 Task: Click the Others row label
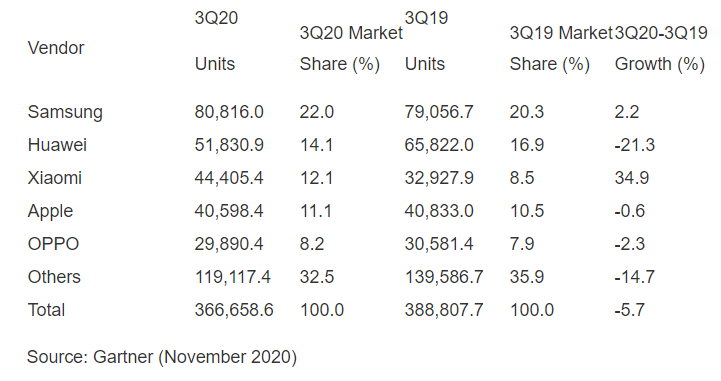point(54,277)
